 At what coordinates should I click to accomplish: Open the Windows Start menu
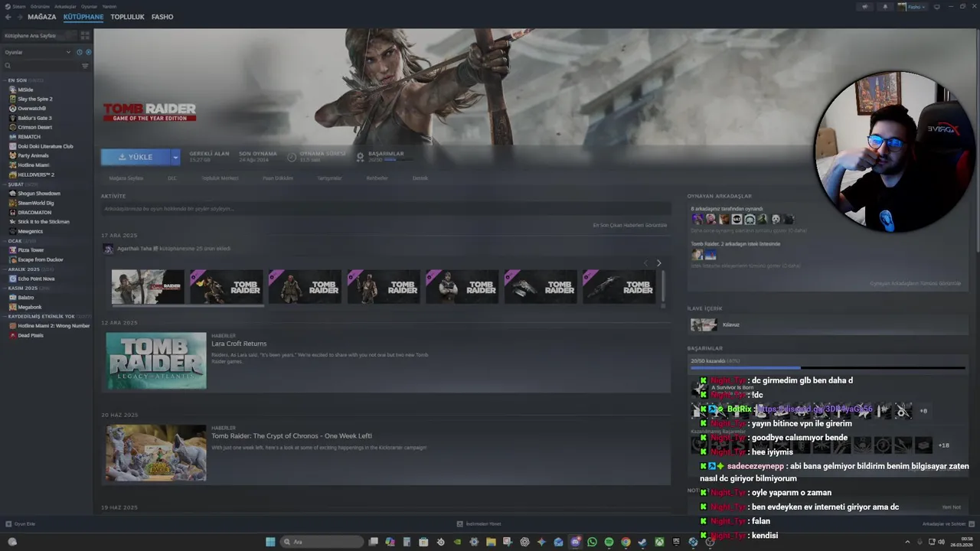(270, 542)
